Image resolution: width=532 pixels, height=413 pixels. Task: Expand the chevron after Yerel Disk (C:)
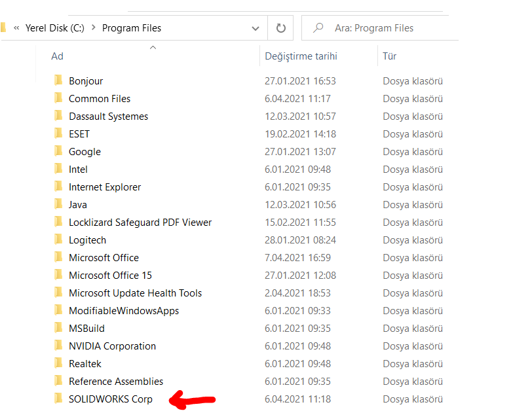click(94, 28)
